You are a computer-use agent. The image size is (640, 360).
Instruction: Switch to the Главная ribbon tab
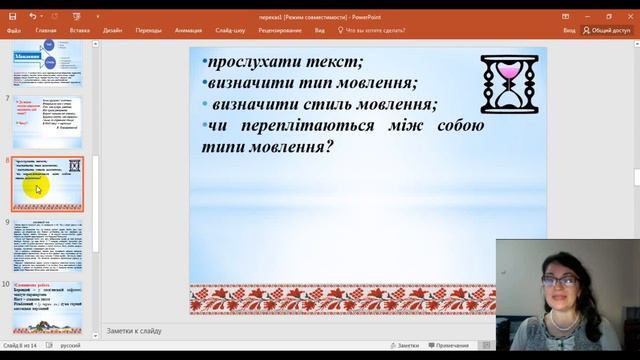(46, 30)
